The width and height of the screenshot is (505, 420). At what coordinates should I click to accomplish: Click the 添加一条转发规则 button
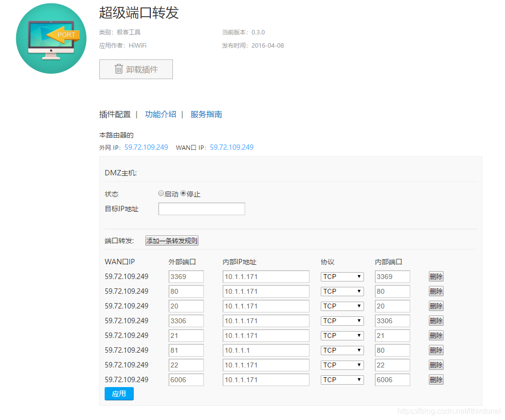click(172, 240)
